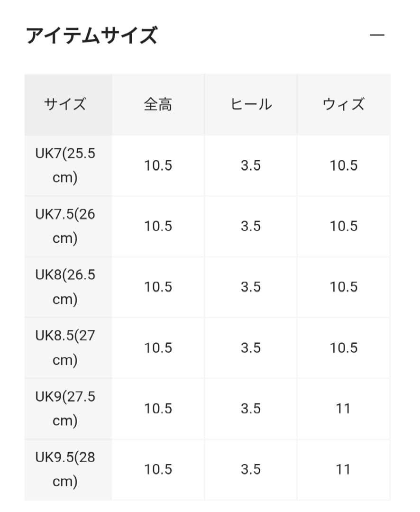Select the ヒール value for UK8.5
This screenshot has width=420, height=512.
tap(251, 347)
